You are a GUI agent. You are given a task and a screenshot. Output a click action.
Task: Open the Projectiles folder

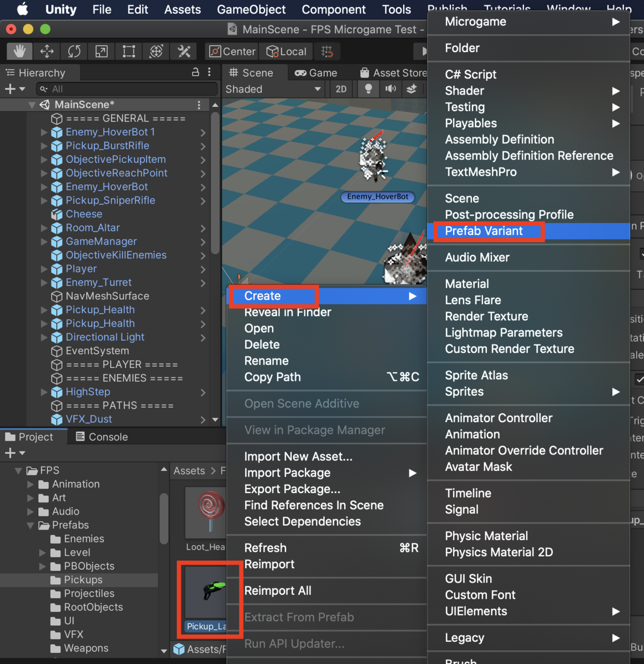(x=89, y=594)
